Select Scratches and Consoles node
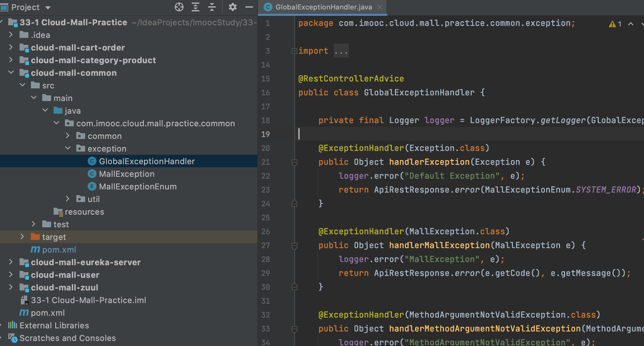This screenshot has width=644, height=346. 128,338
